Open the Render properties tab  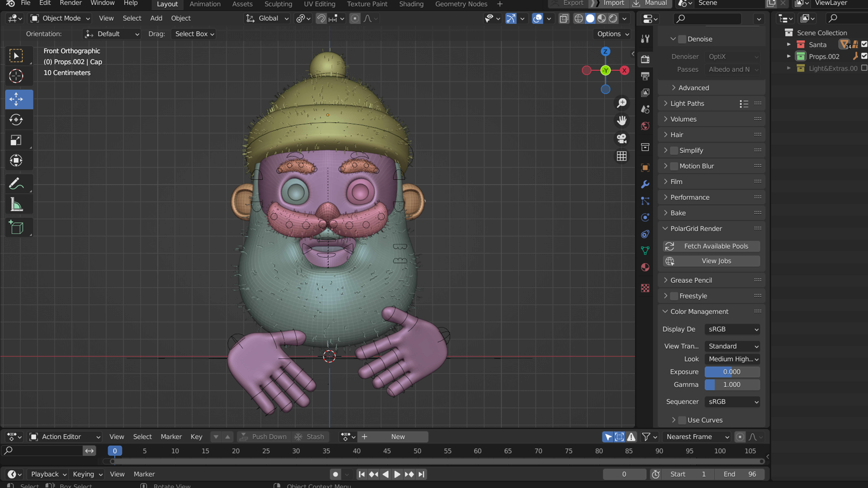(x=645, y=60)
